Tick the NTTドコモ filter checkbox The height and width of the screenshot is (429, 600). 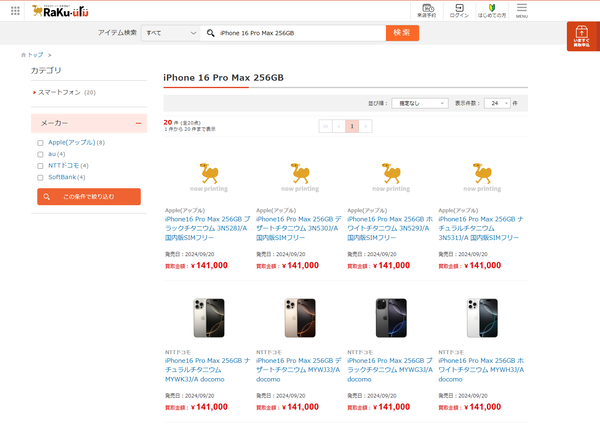[x=40, y=166]
